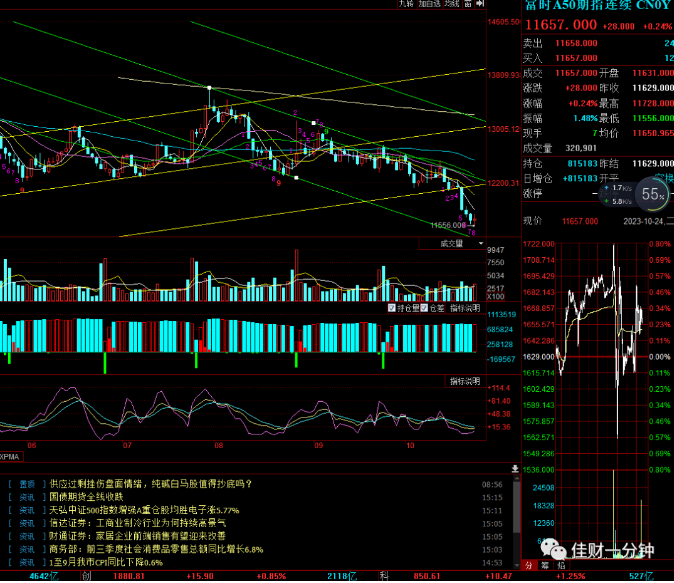Click the 最高 value 11728.000
This screenshot has height=583, width=674.
coord(653,103)
